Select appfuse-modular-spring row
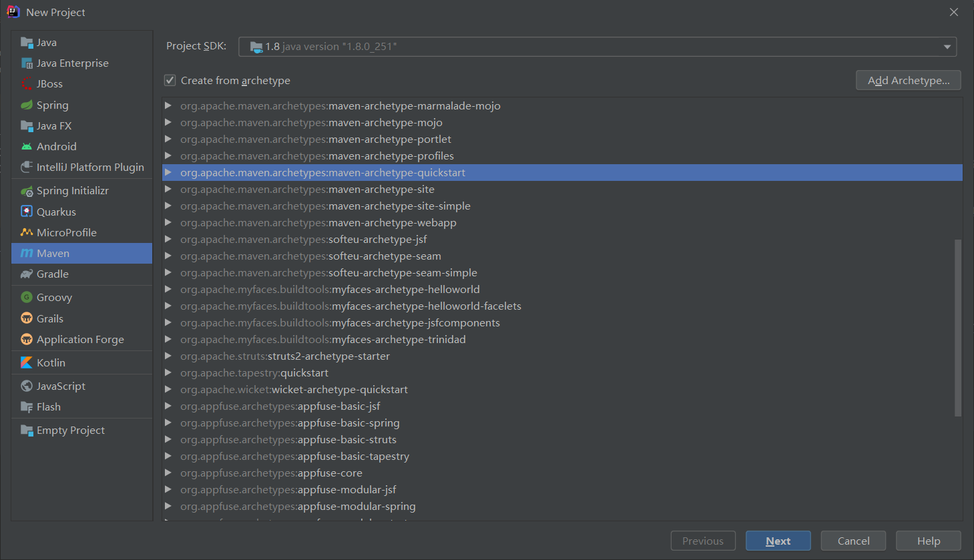 (x=562, y=506)
